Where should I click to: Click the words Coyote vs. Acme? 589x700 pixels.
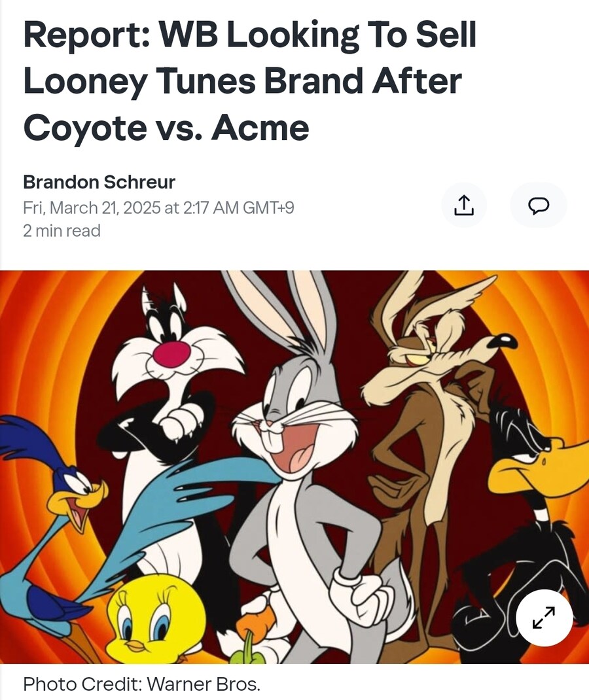tap(166, 128)
